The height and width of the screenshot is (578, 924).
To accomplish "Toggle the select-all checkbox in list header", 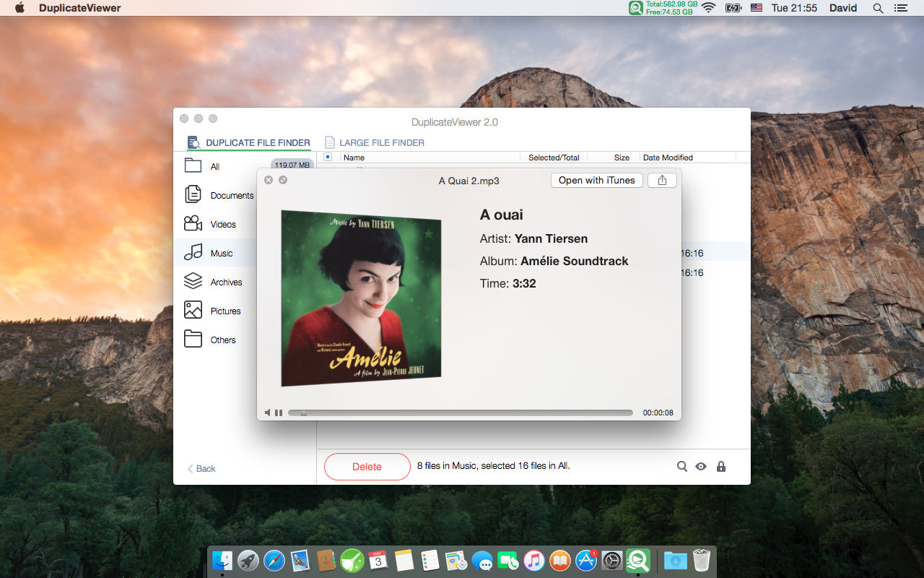I will (328, 157).
